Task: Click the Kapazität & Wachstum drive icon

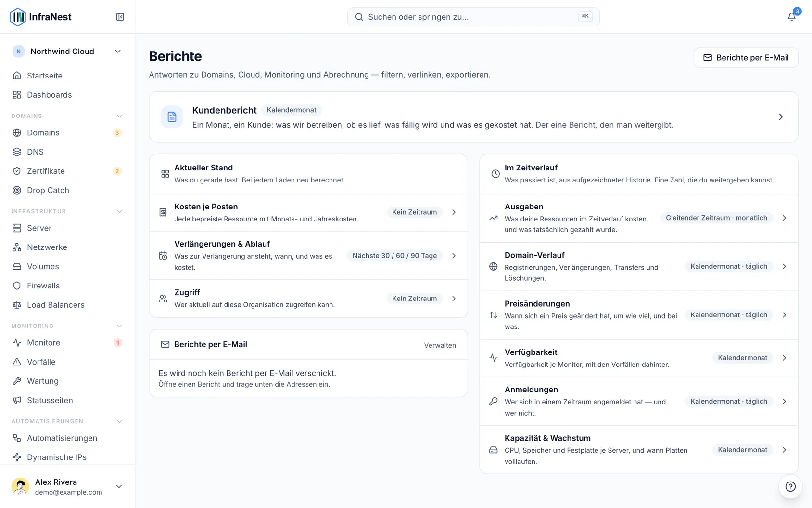Action: pos(494,450)
